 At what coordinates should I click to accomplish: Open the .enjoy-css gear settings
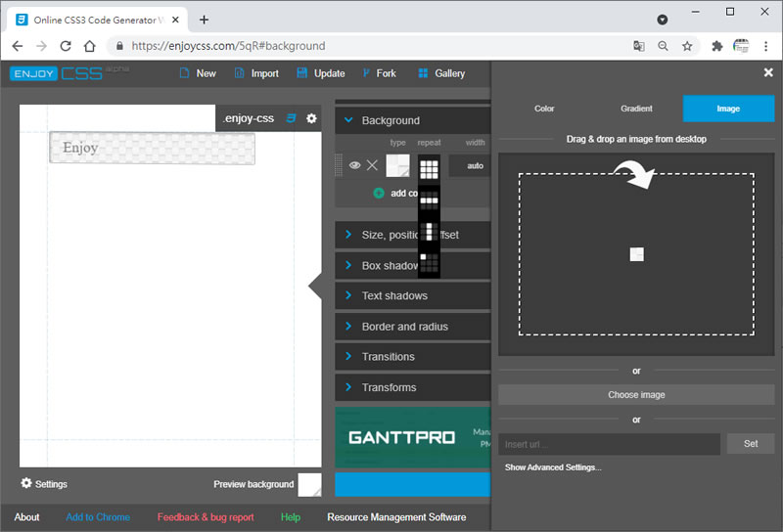coord(311,118)
